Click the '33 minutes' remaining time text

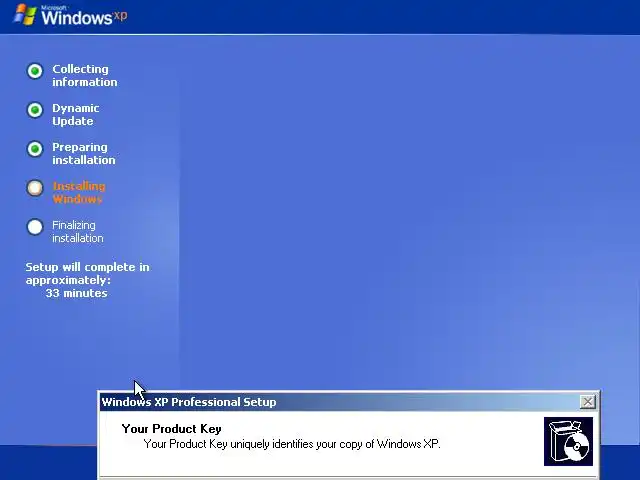pyautogui.click(x=76, y=293)
